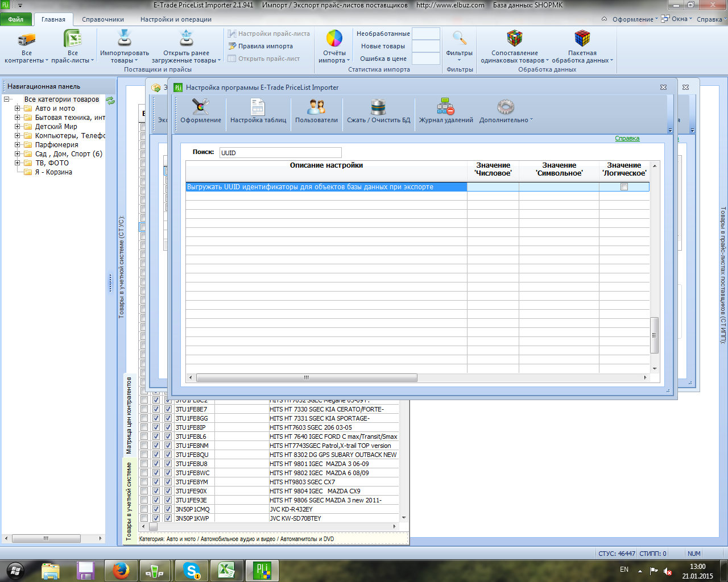Image resolution: width=728 pixels, height=582 pixels.
Task: Click into the Поиск search field
Action: [x=280, y=153]
